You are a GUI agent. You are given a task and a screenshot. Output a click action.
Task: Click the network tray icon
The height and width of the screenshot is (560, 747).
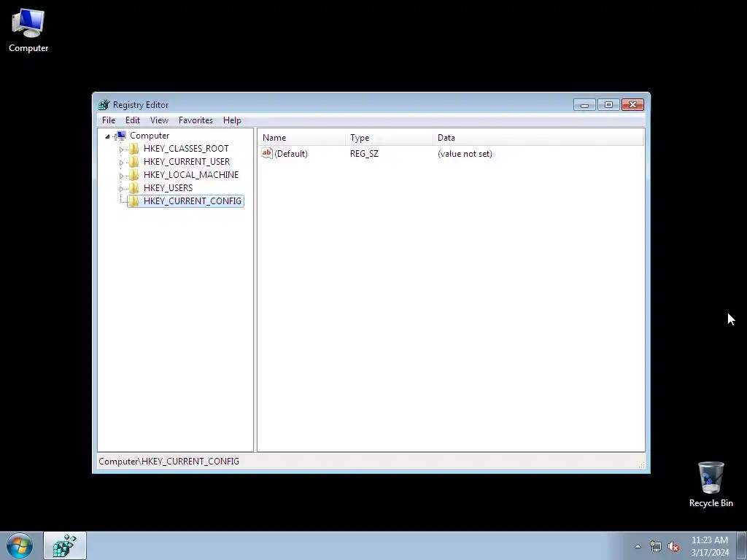pyautogui.click(x=656, y=547)
